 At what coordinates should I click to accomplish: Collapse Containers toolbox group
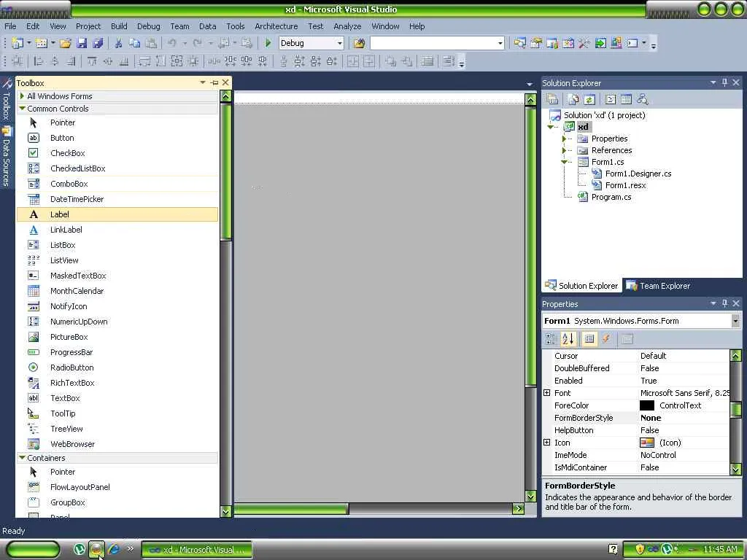click(x=22, y=458)
